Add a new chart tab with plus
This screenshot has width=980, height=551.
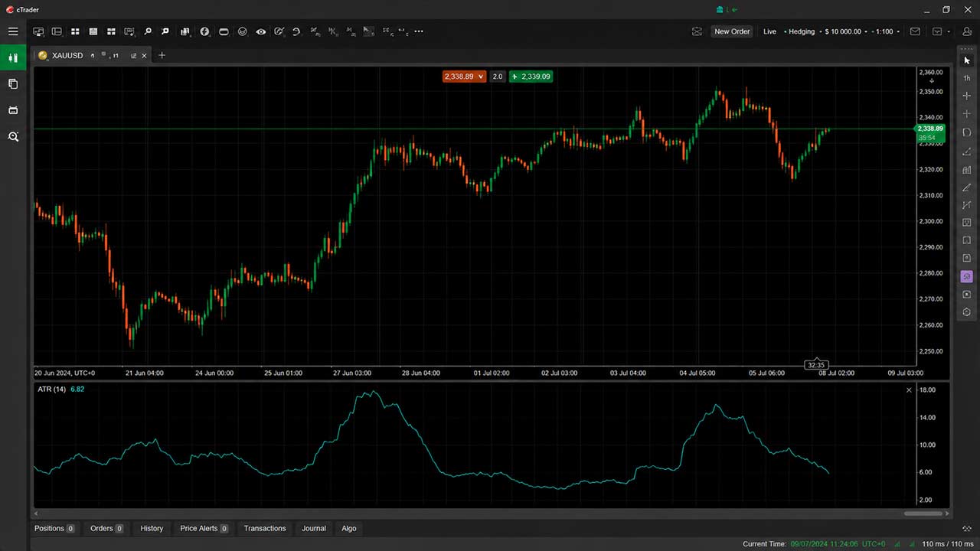click(162, 55)
